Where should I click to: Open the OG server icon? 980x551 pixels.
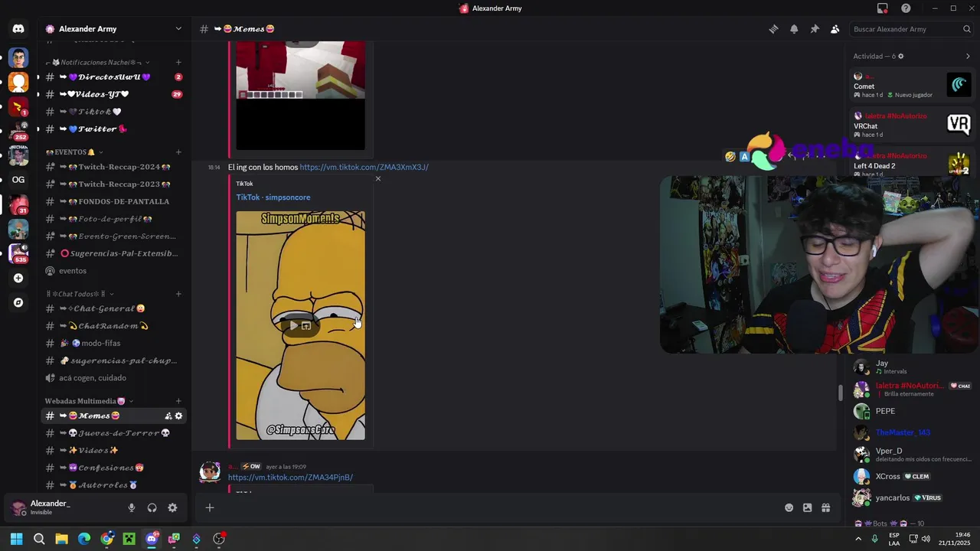pyautogui.click(x=18, y=180)
